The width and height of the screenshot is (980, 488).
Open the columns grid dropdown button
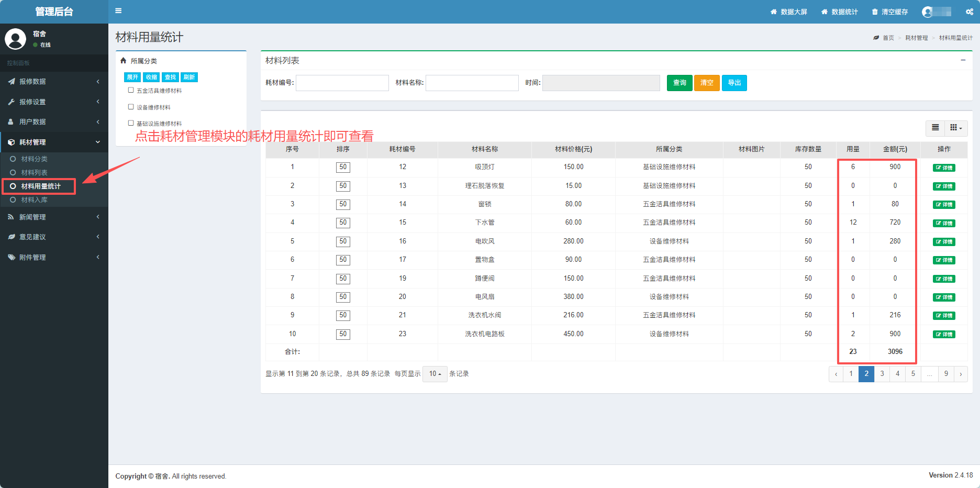tap(956, 128)
